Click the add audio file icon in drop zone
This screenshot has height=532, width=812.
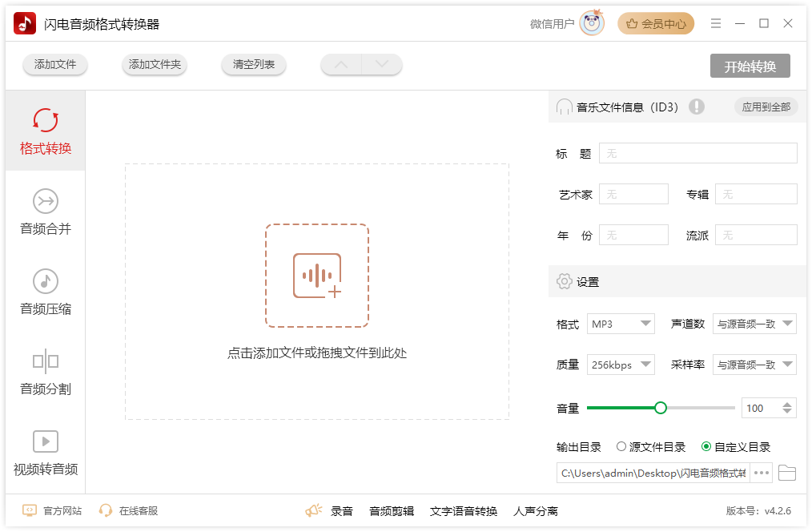tap(317, 276)
